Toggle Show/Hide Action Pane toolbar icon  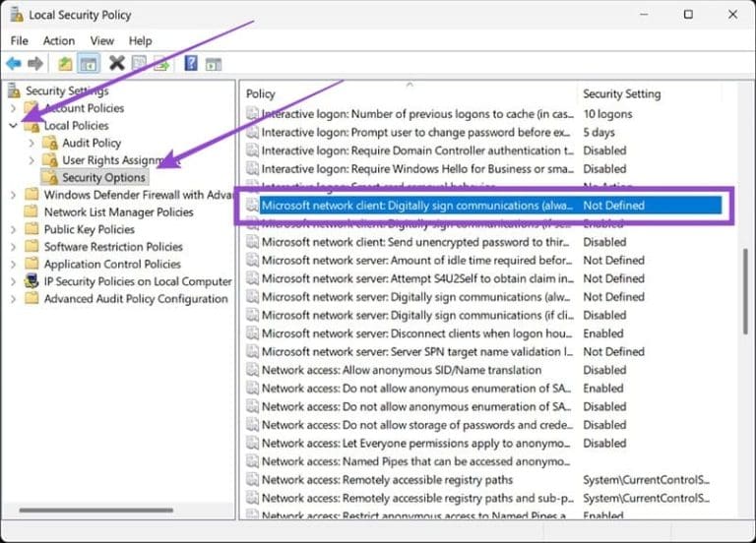(213, 63)
